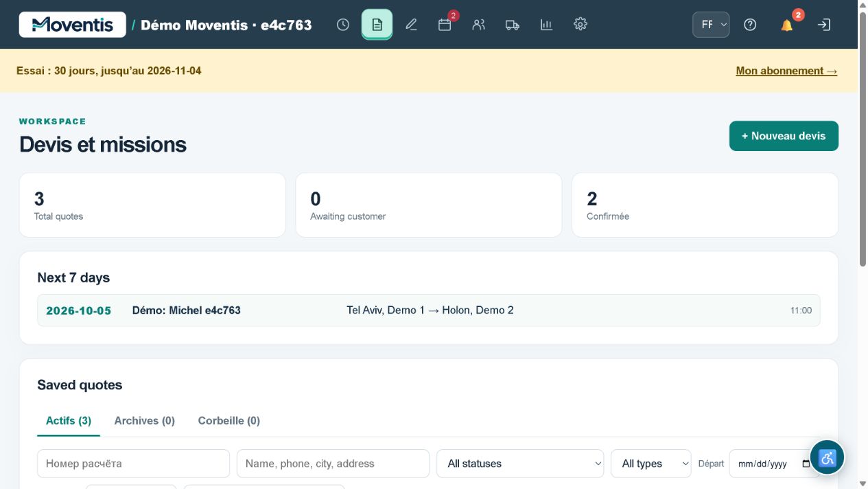
Task: Click the logout exit icon
Action: (x=824, y=25)
